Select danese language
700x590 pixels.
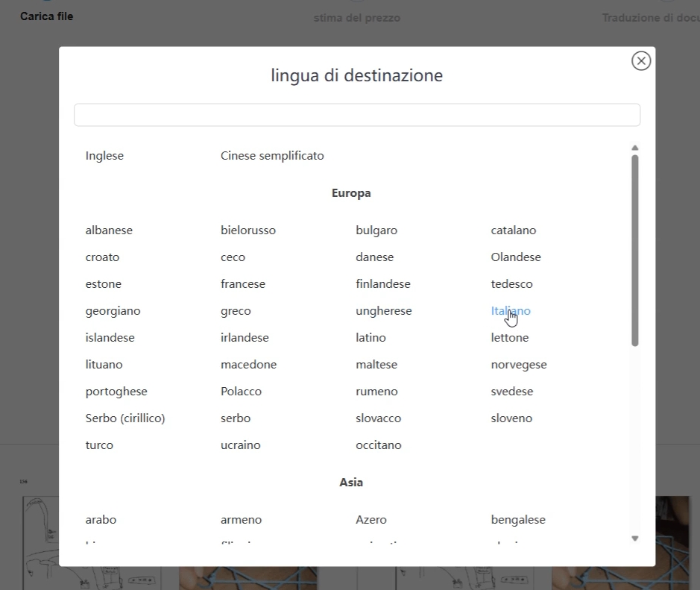pyautogui.click(x=374, y=257)
